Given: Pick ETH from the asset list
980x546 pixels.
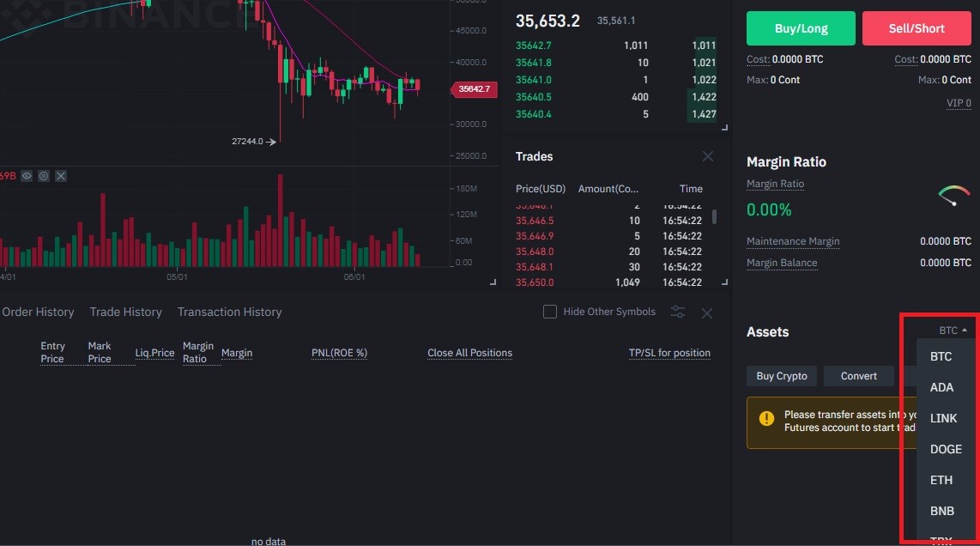Looking at the screenshot, I should (941, 480).
